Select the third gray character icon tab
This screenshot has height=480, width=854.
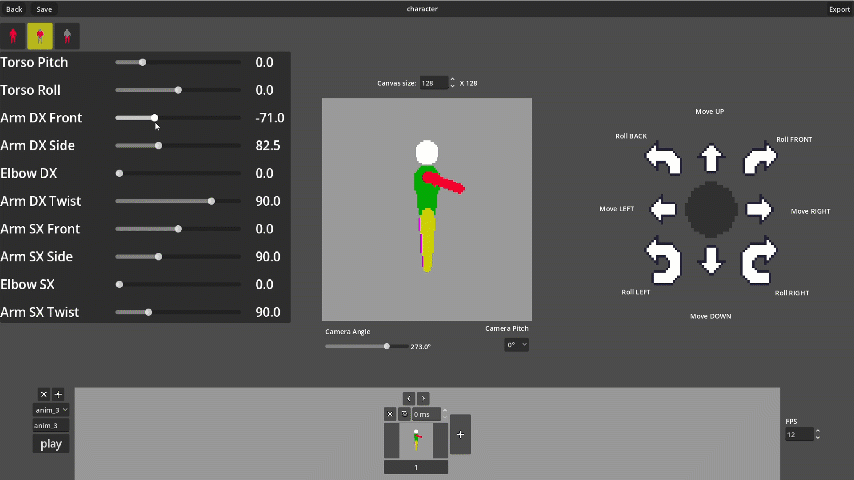(67, 36)
